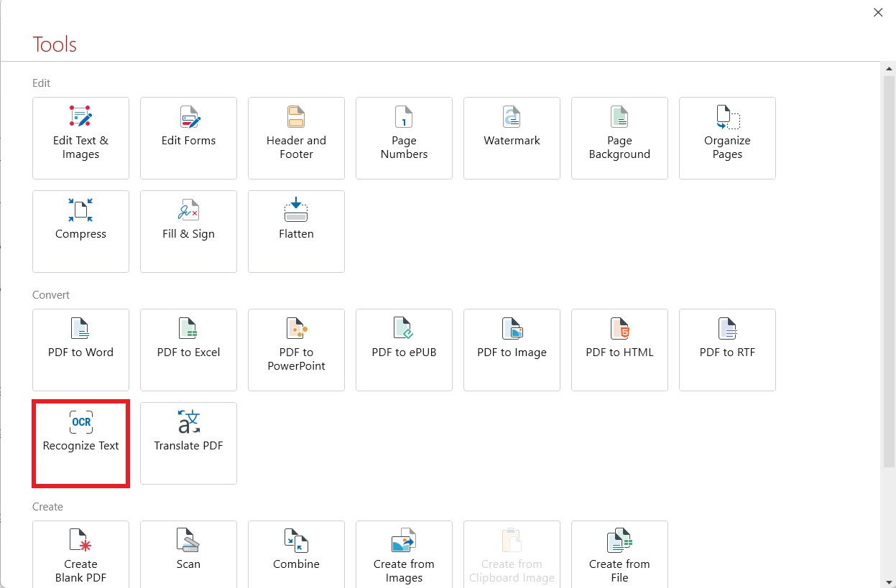The image size is (896, 588).
Task: Convert the PDF to Word
Action: pyautogui.click(x=80, y=350)
